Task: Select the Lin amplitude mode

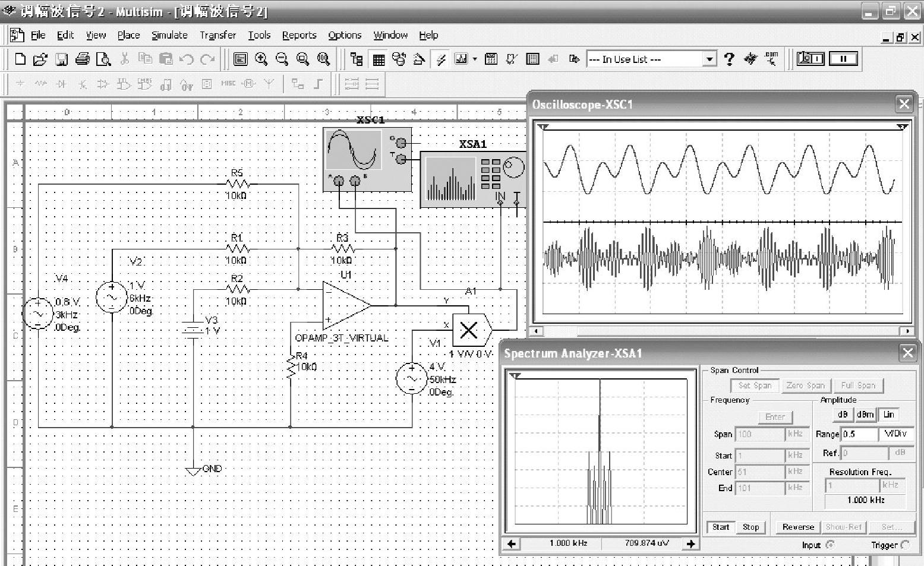Action: 888,415
